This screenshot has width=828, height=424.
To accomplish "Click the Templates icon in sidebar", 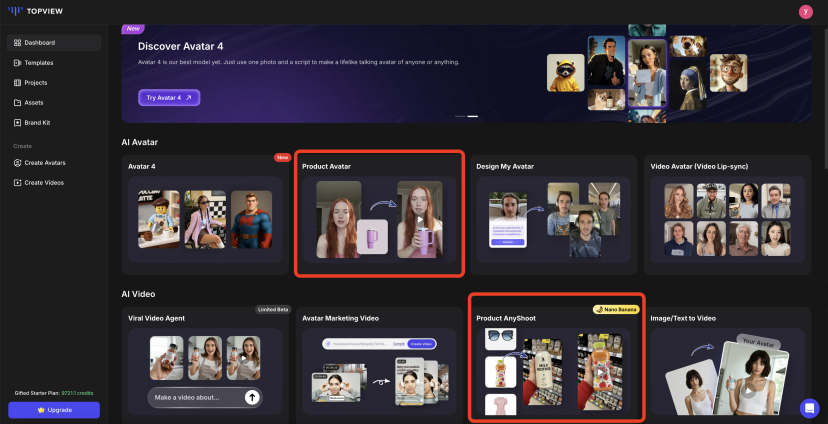I will coord(17,63).
